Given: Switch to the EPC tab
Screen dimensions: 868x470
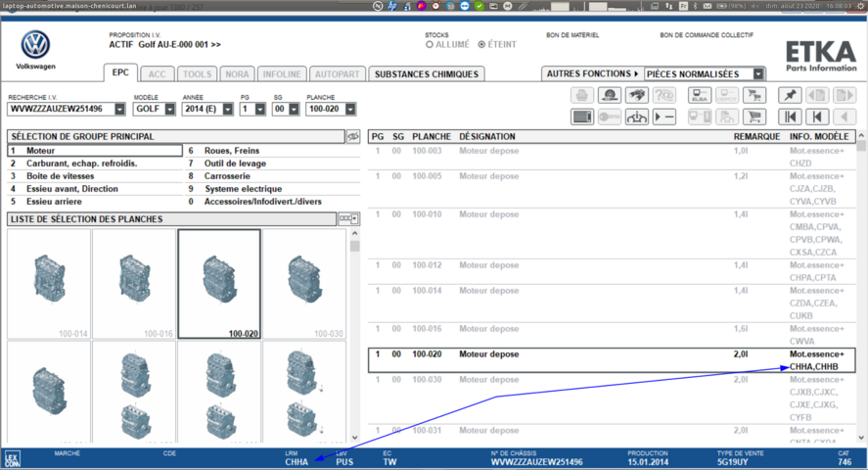Looking at the screenshot, I should click(x=120, y=72).
